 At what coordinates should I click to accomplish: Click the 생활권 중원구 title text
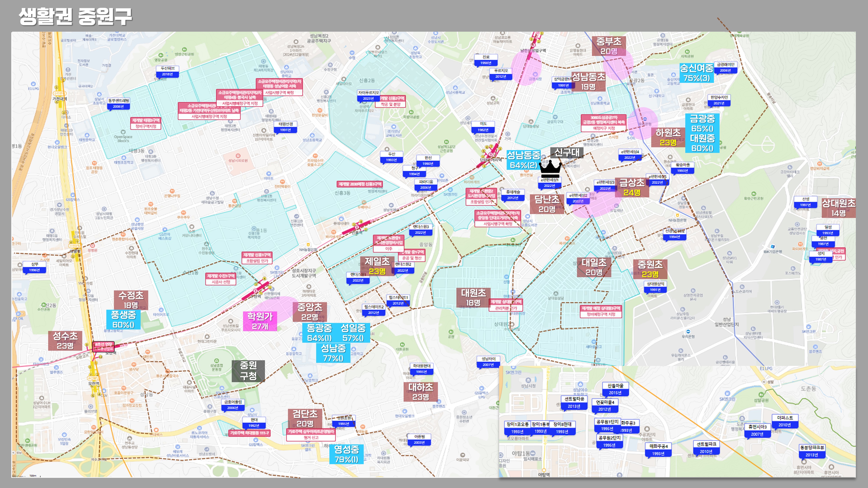pos(75,16)
